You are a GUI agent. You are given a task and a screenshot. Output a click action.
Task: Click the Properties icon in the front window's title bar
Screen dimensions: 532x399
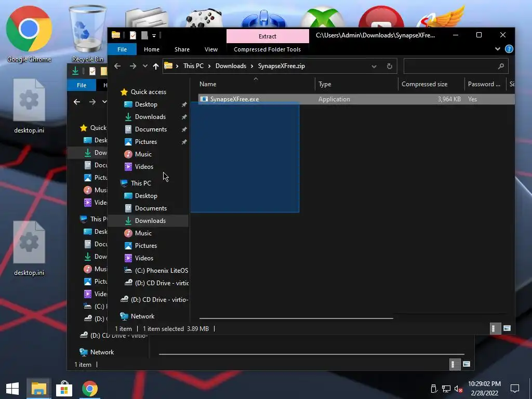tap(133, 35)
